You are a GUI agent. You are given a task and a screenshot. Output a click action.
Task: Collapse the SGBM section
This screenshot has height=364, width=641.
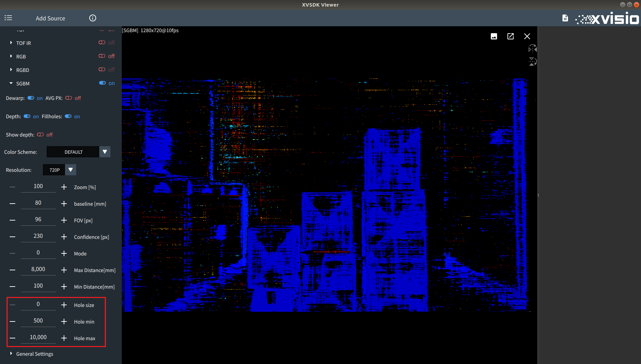tap(11, 83)
